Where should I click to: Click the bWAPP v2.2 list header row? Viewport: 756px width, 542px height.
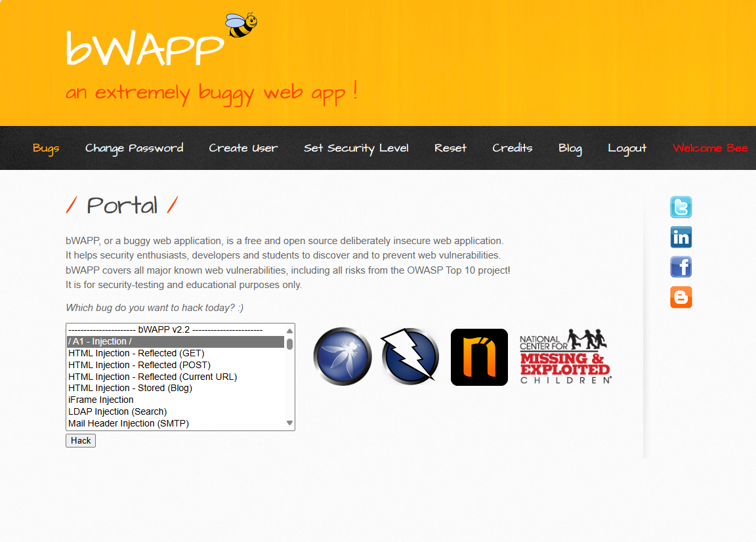click(175, 330)
